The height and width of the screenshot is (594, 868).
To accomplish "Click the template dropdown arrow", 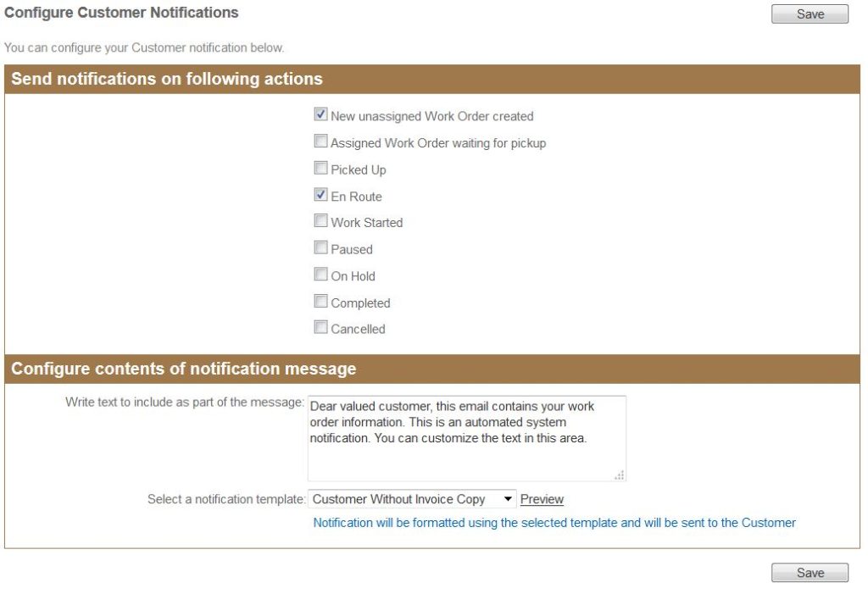I will (x=508, y=499).
